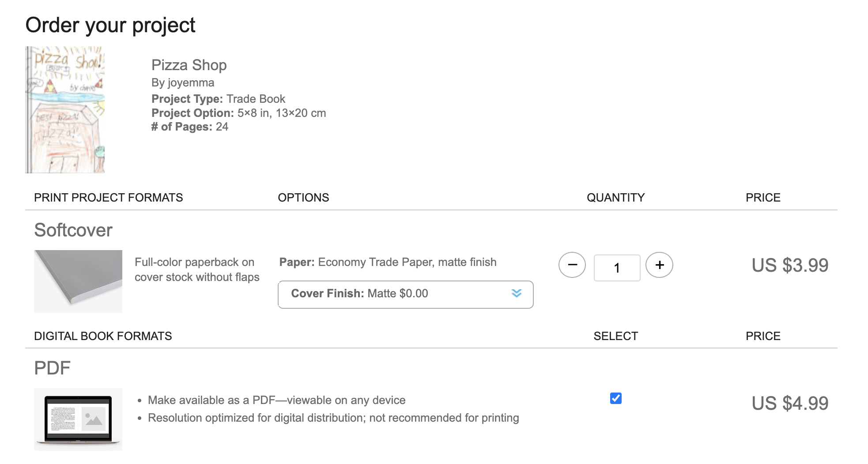Click the Digital Book Formats section header

[103, 336]
